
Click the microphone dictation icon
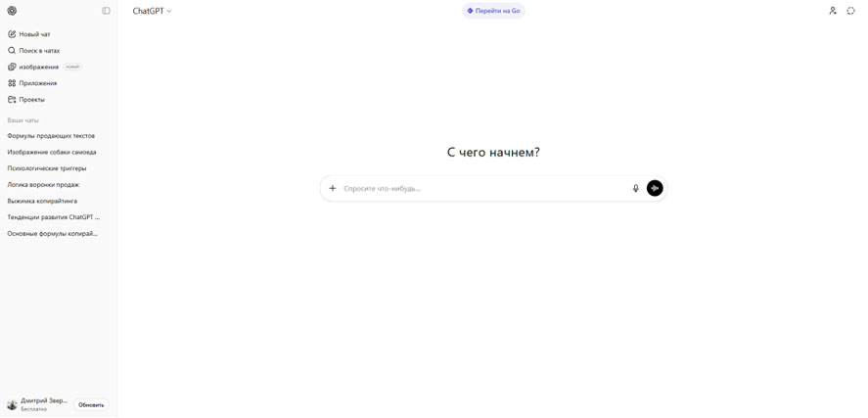point(635,188)
